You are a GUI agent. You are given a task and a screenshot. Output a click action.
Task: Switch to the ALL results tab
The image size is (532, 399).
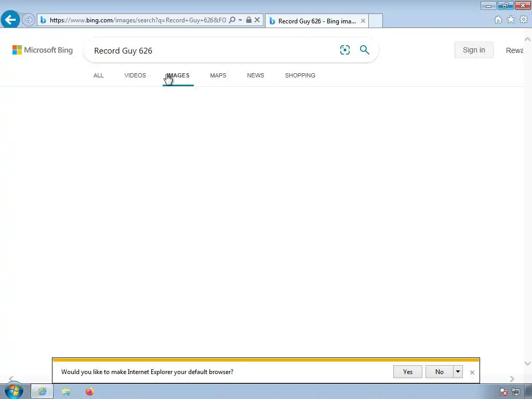[x=98, y=75]
